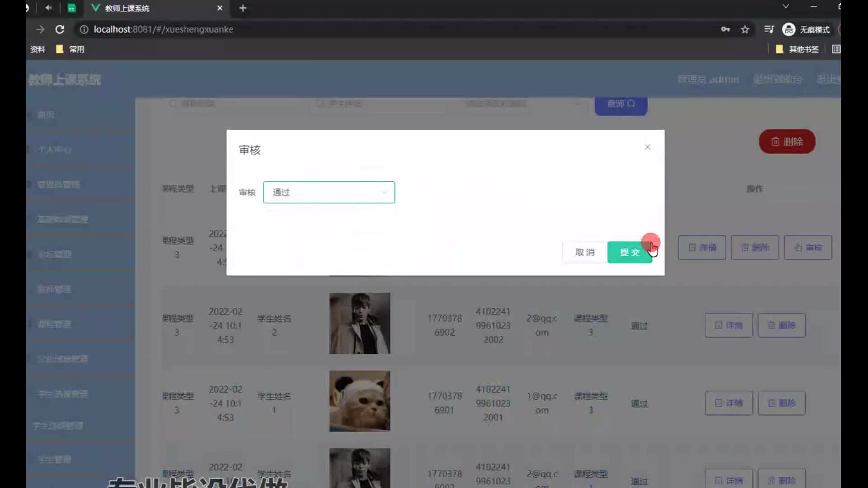Screen dimensions: 868x488
Task: Click the 2@qq.com email cell
Action: [542, 325]
